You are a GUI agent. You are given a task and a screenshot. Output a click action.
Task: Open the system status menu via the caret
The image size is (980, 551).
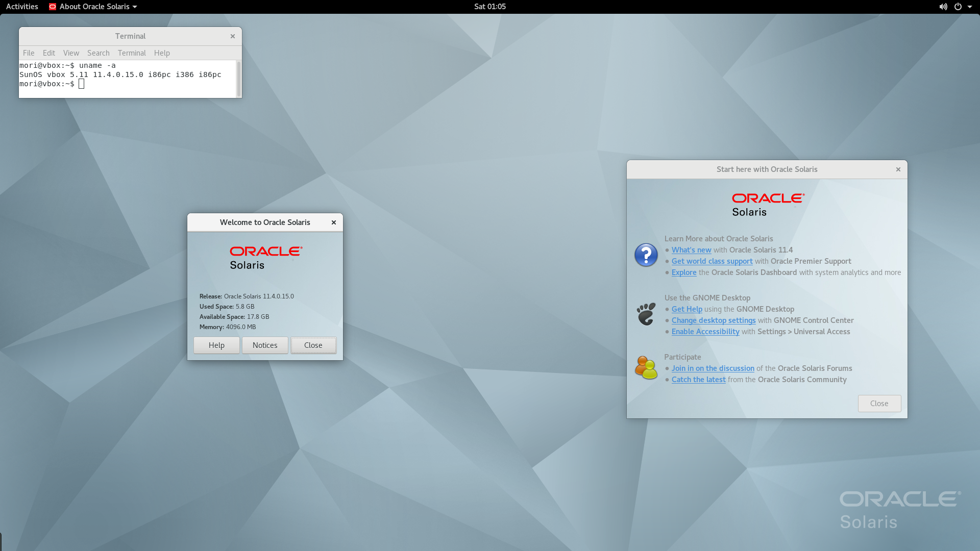tap(970, 7)
